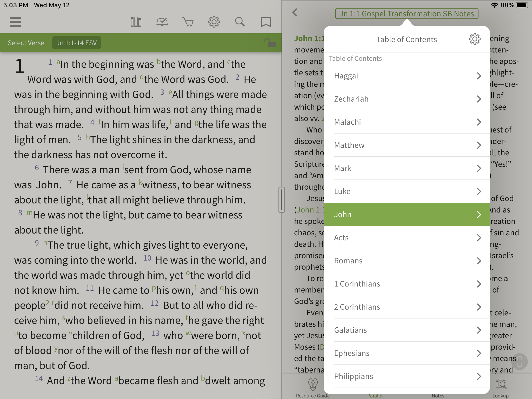Expand the highlighted John chevron

click(479, 215)
